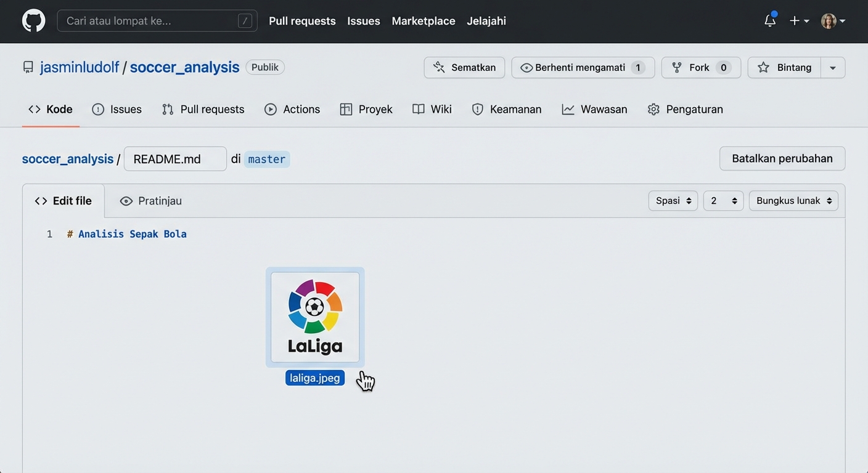This screenshot has height=473, width=868.
Task: Click the watcher count badge 1
Action: (x=638, y=68)
